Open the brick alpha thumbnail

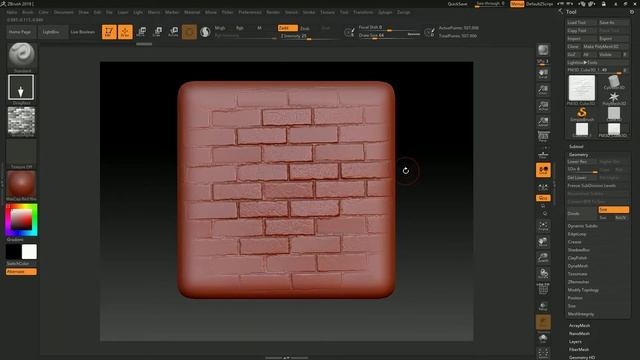pyautogui.click(x=21, y=120)
